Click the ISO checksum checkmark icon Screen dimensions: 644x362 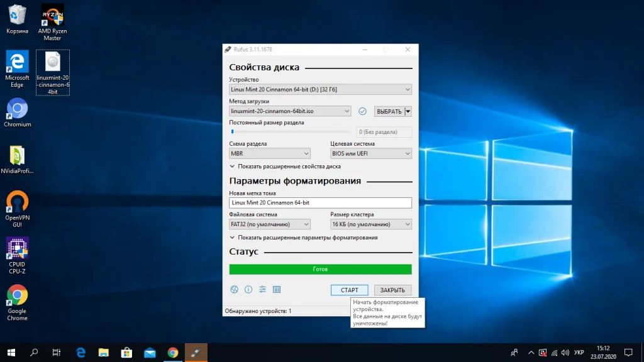pyautogui.click(x=362, y=111)
